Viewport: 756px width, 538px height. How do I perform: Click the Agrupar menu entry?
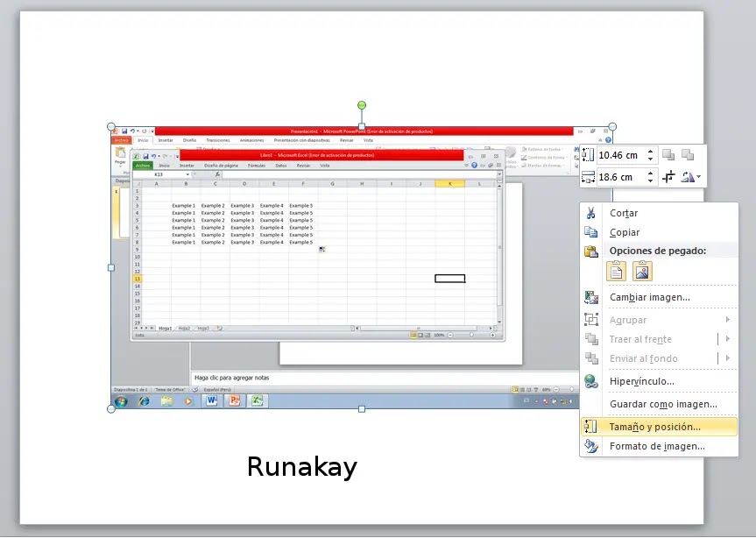[659, 320]
